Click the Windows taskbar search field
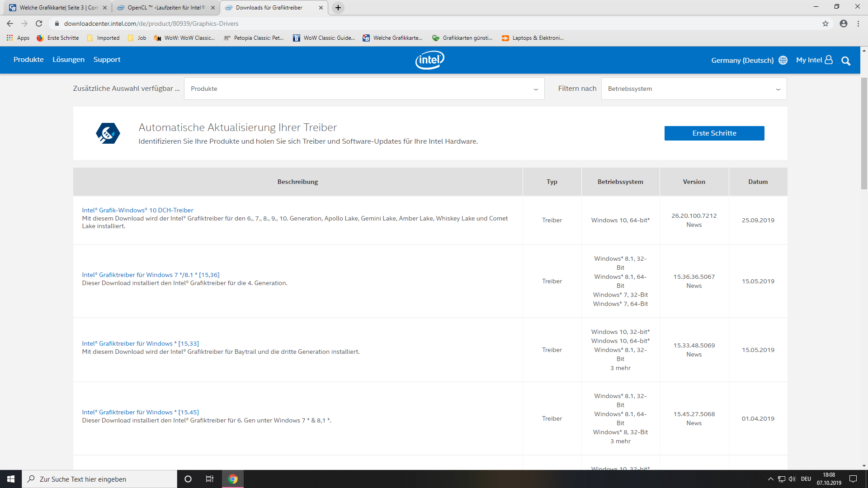Screen dimensions: 868x488 [99, 479]
